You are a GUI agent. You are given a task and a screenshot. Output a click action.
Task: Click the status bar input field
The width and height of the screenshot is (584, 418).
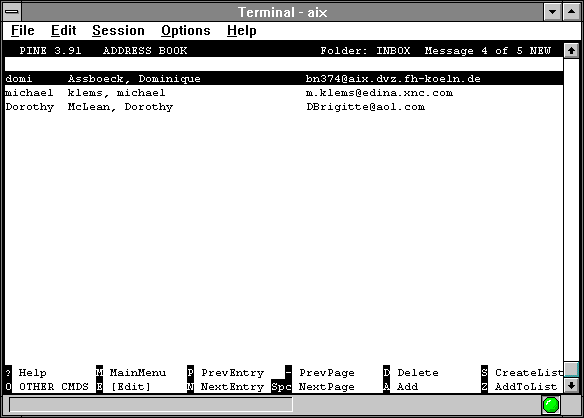(x=151, y=405)
